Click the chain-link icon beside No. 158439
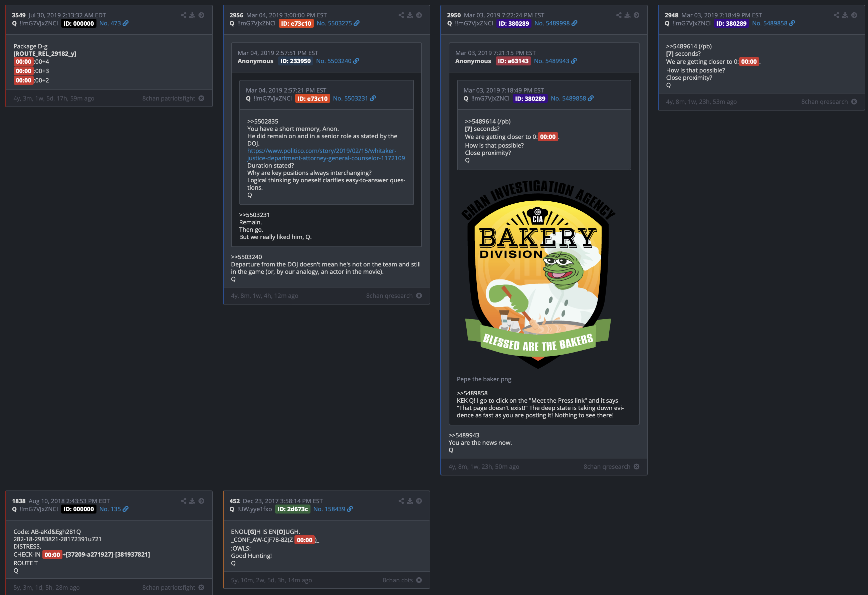This screenshot has height=595, width=868. point(350,509)
